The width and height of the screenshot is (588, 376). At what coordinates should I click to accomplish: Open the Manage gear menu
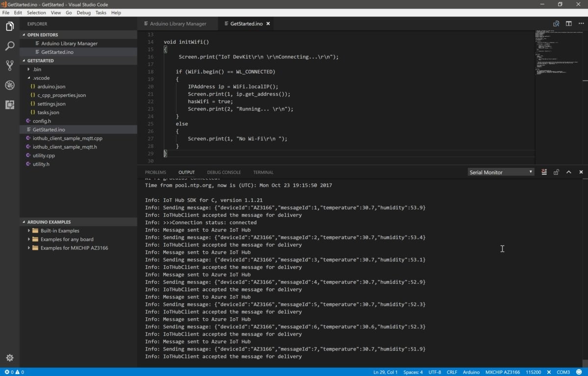[x=9, y=358]
